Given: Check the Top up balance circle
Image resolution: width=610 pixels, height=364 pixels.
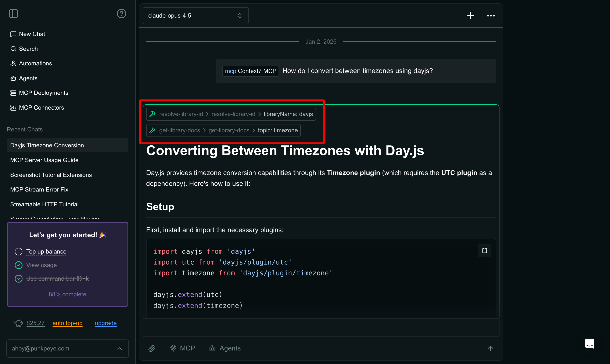Looking at the screenshot, I should point(19,252).
